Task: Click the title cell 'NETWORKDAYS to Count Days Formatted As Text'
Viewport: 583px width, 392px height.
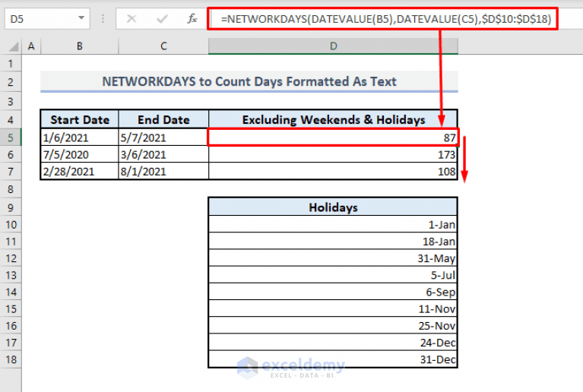Action: [249, 82]
